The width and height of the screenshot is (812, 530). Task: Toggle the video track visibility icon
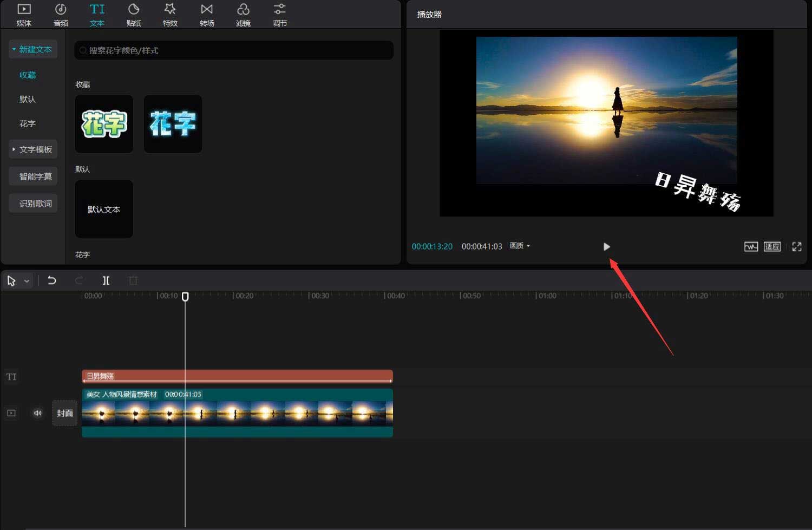tap(11, 413)
